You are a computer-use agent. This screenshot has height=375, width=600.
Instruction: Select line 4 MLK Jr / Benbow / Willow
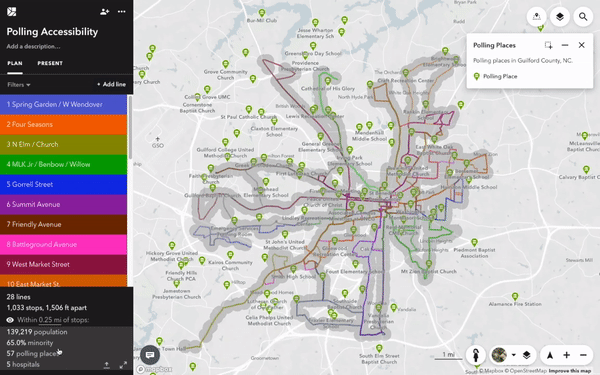pos(63,164)
